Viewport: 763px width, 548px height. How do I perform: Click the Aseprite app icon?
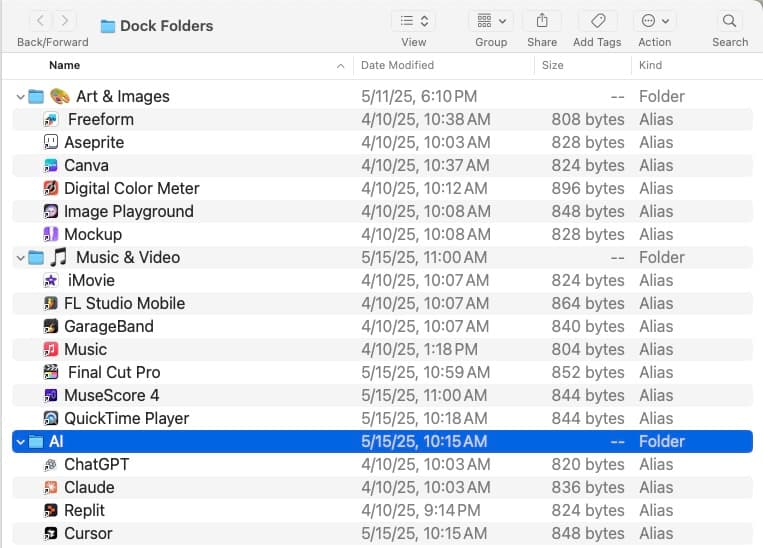pos(51,142)
